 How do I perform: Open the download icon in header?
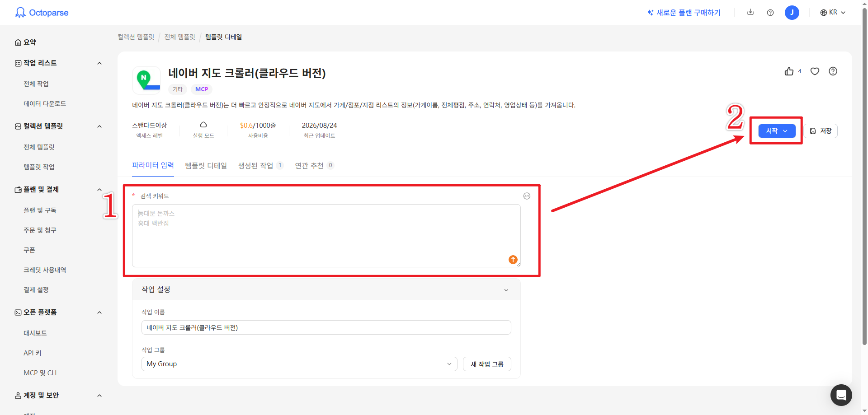pos(750,12)
